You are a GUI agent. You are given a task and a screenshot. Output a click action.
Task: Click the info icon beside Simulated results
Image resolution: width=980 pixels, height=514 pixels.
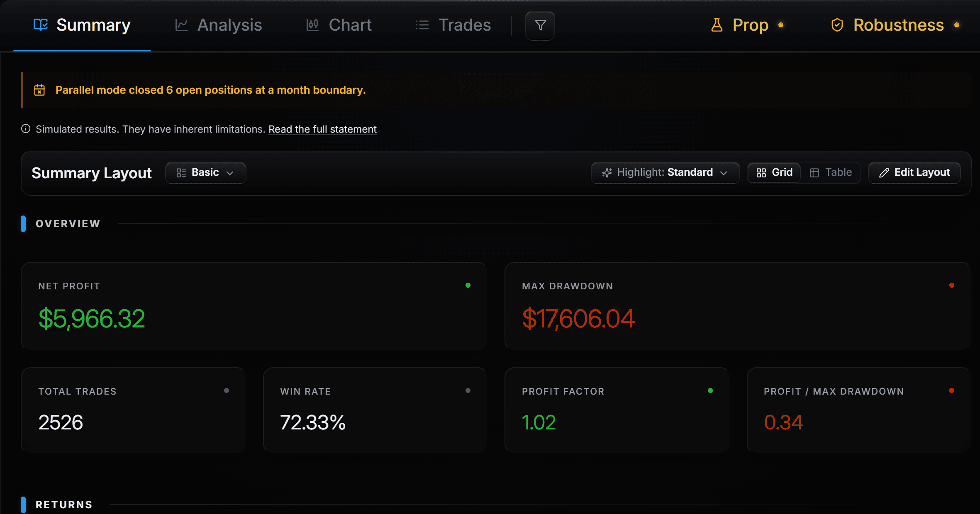26,129
